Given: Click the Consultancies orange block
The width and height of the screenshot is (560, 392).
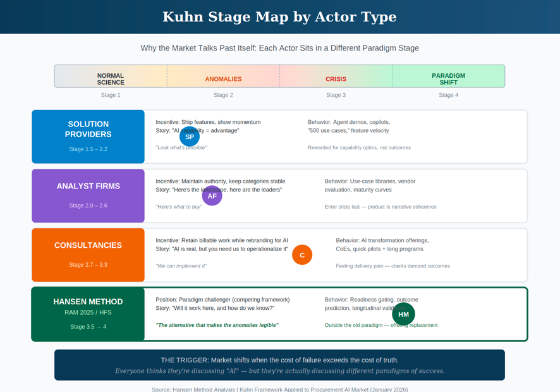Looking at the screenshot, I should pos(88,255).
